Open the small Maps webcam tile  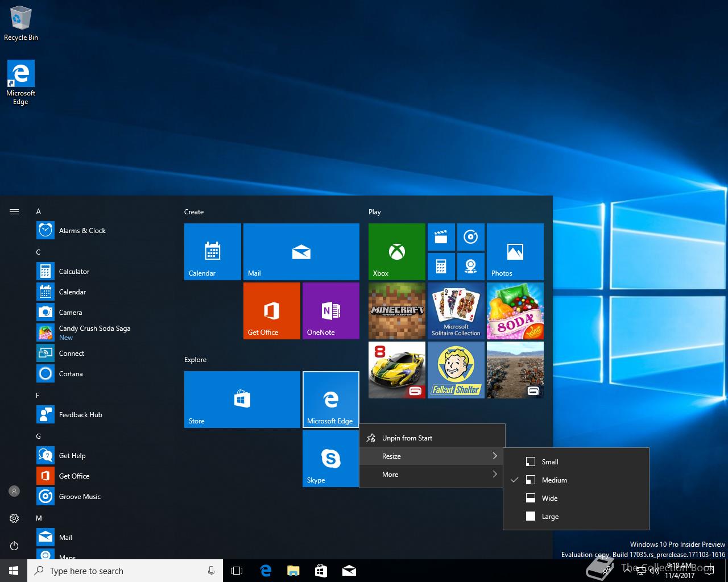pyautogui.click(x=471, y=267)
